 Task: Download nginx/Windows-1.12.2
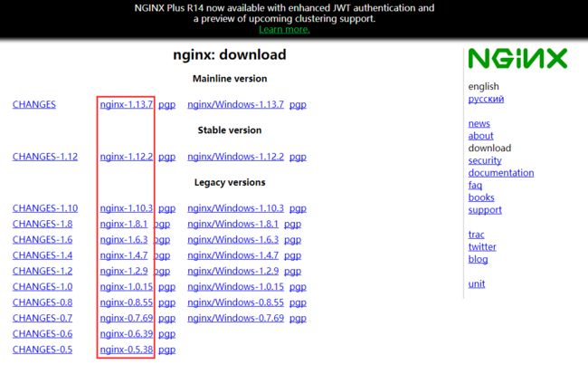(235, 157)
